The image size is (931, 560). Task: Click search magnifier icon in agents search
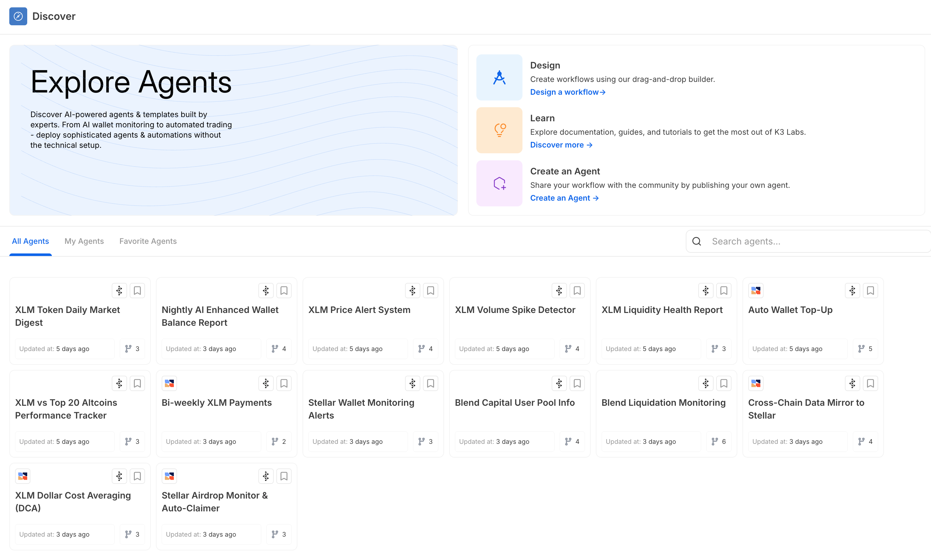pos(697,242)
